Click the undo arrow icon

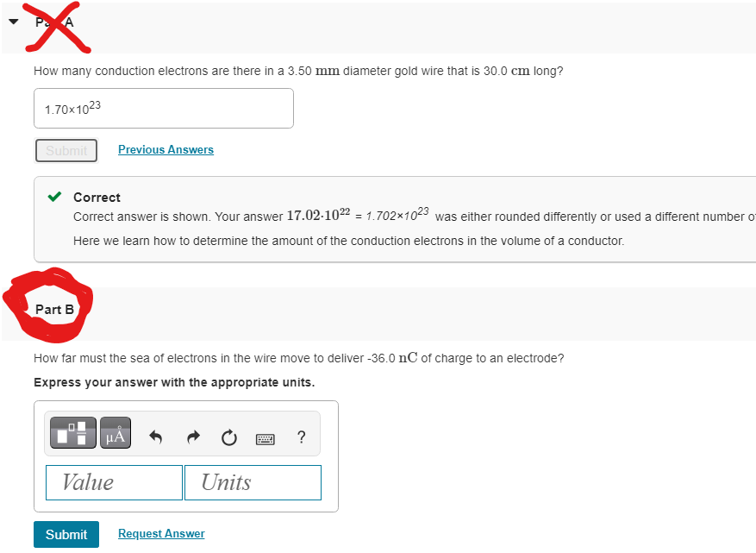(155, 437)
